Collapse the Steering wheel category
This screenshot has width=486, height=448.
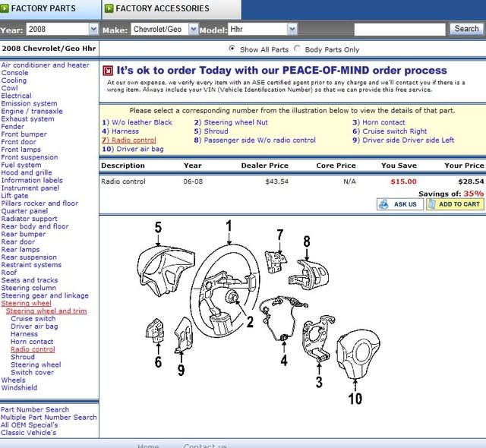[27, 303]
